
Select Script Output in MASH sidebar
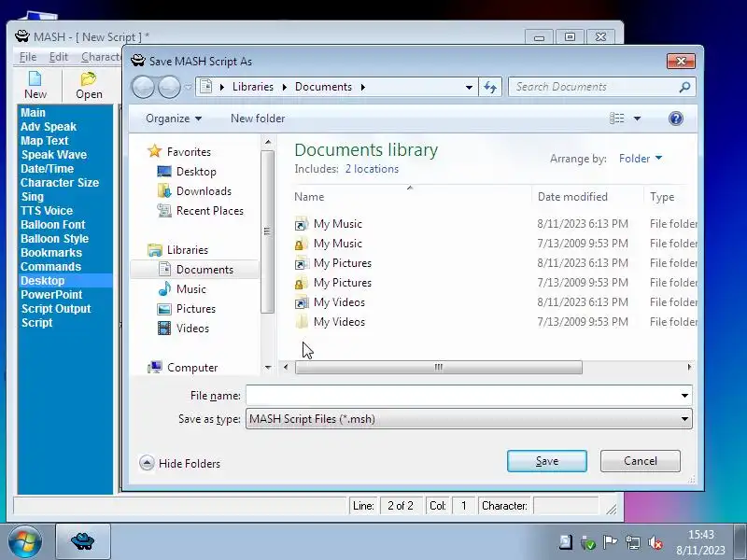point(56,309)
